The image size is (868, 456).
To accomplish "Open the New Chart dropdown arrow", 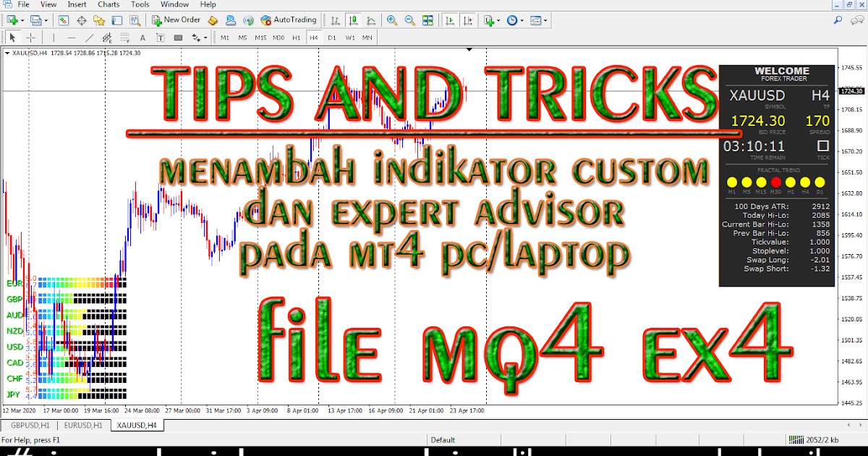I will [x=22, y=21].
